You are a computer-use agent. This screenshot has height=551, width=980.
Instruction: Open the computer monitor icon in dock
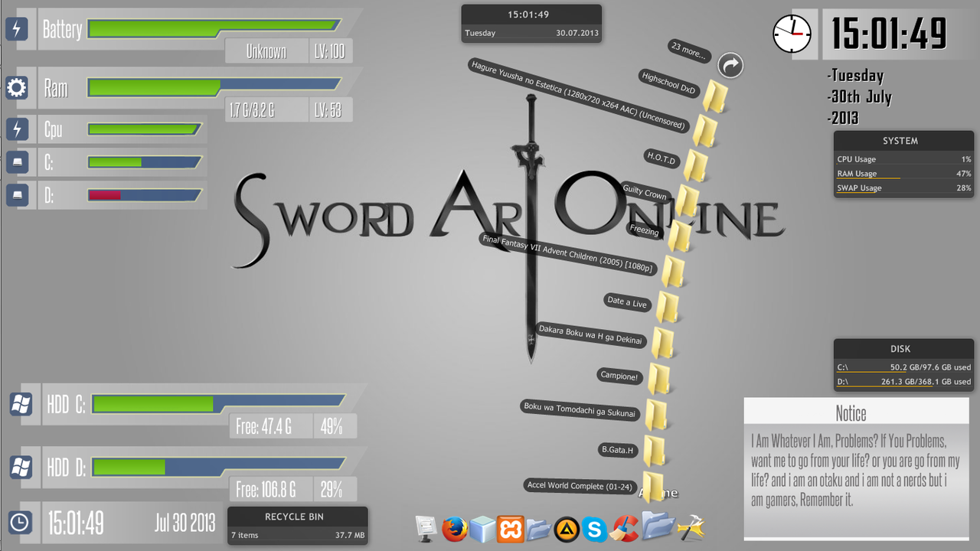click(426, 528)
